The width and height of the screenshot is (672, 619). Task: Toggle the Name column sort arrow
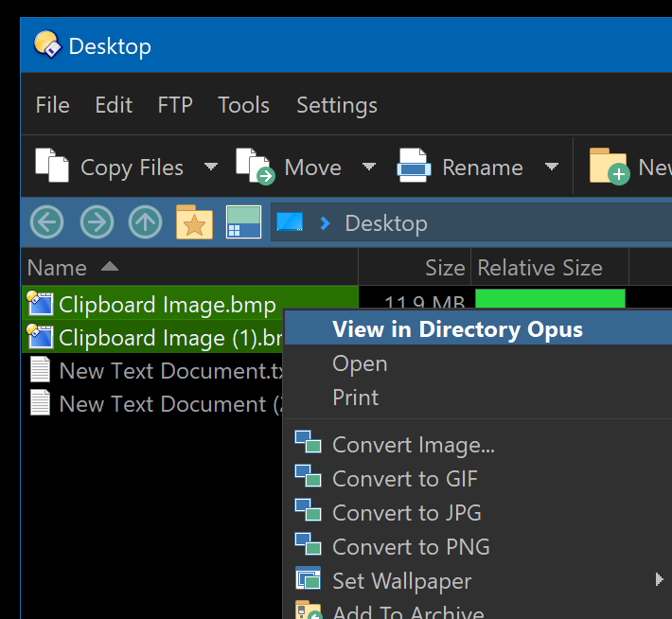coord(110,267)
